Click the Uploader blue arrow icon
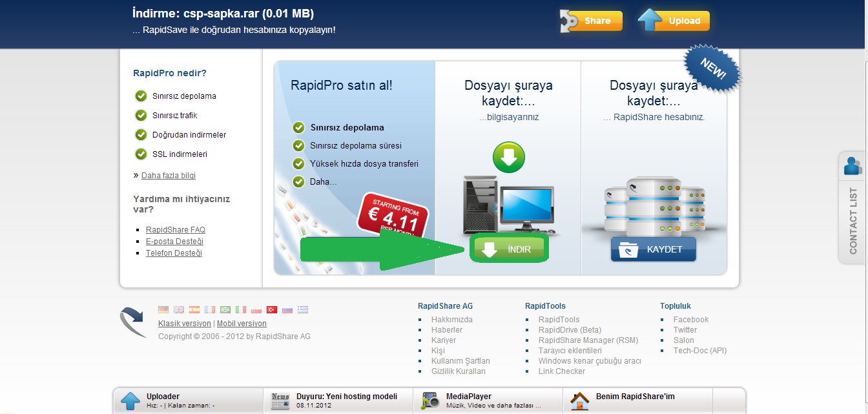 click(x=130, y=401)
